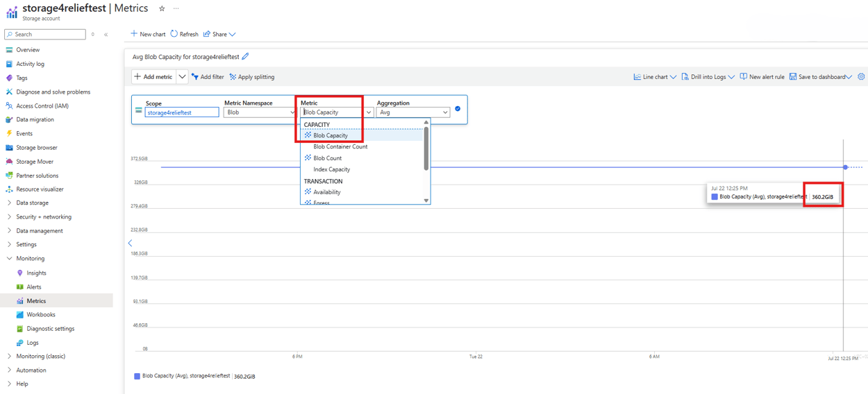Expand the Data storage sidebar section

pos(32,203)
